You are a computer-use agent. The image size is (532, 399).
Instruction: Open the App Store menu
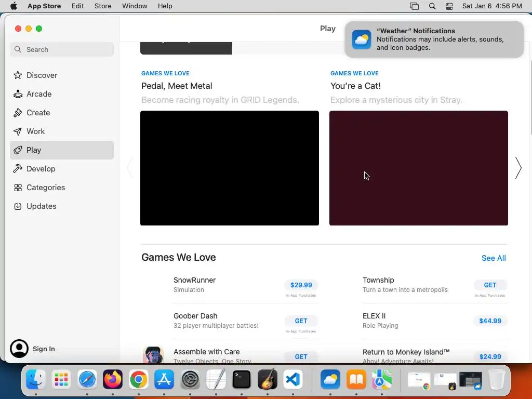tap(44, 6)
